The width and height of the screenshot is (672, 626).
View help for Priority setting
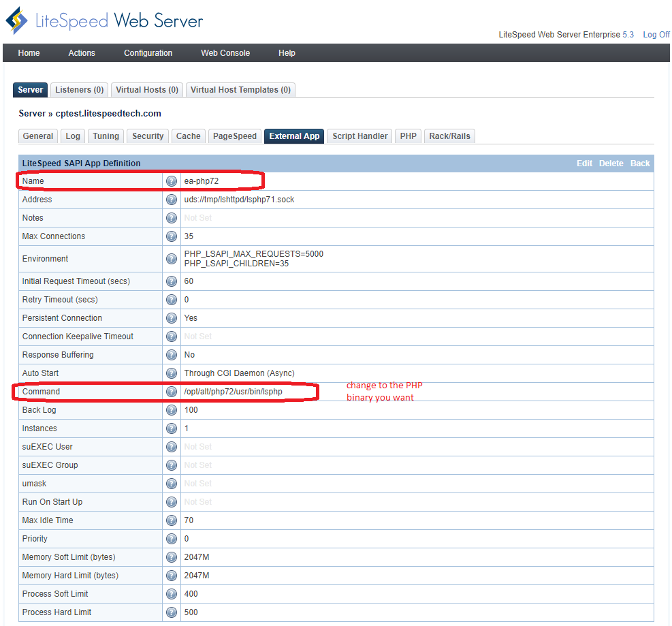pyautogui.click(x=172, y=539)
